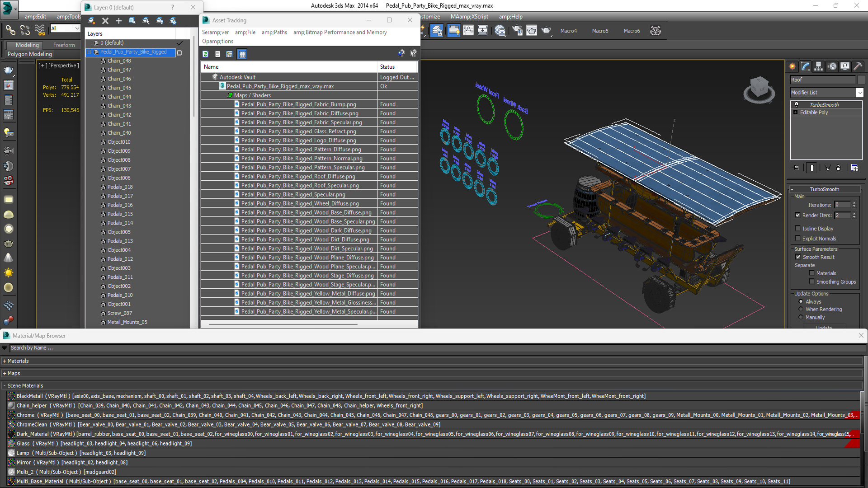Click the Macro4 toolbar button

(569, 31)
